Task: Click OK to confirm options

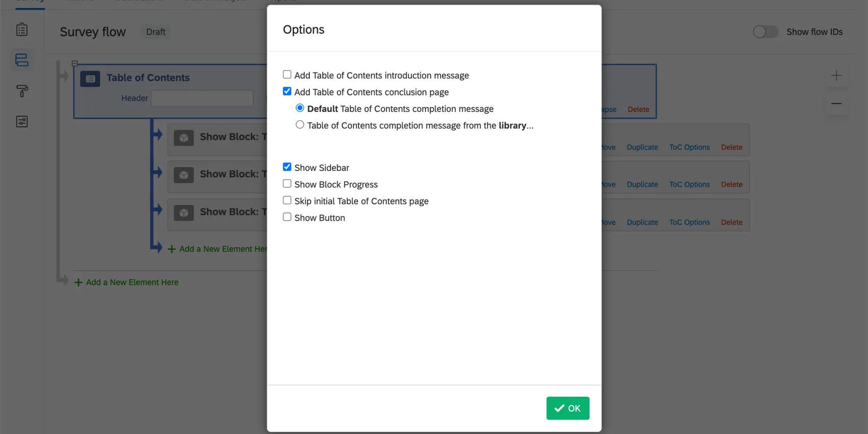Action: [x=568, y=408]
